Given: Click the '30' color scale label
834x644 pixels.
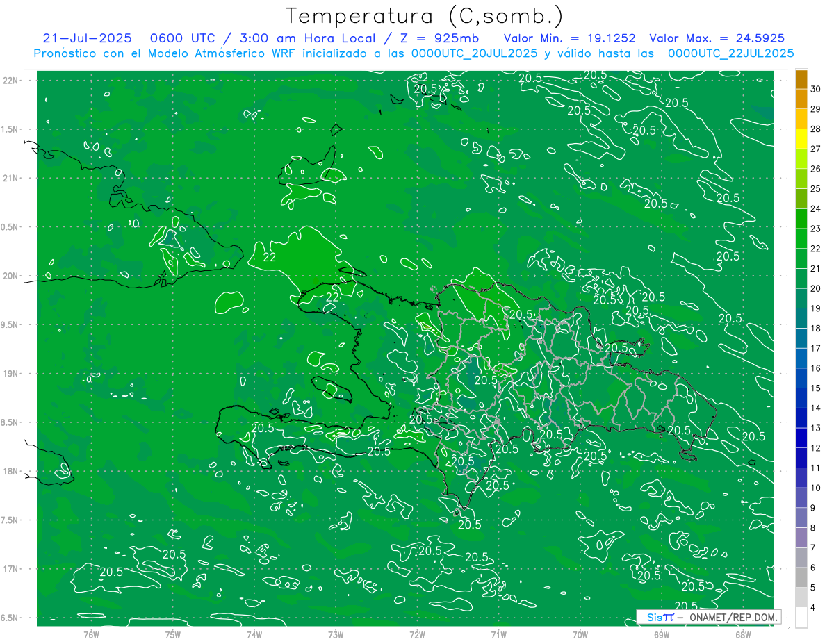Looking at the screenshot, I should click(x=816, y=89).
